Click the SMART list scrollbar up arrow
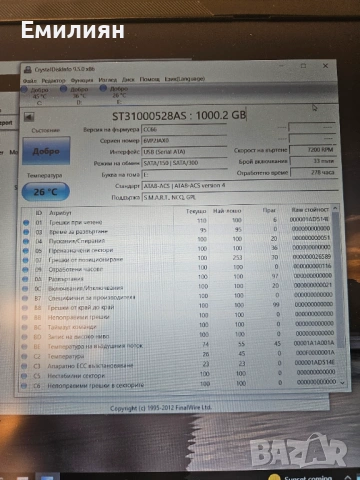Image resolution: width=360 pixels, height=480 pixels. click(335, 209)
